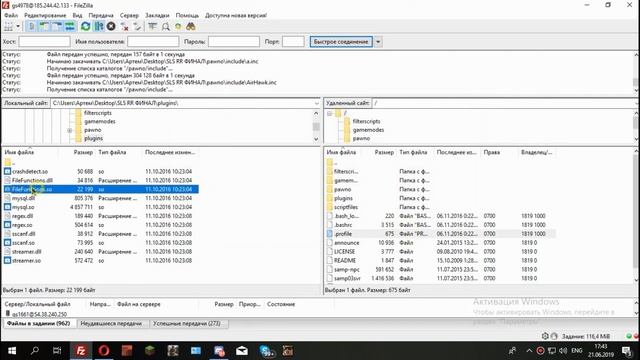Open the Site Manager dropdown arrow
640x360 pixels.
click(18, 27)
